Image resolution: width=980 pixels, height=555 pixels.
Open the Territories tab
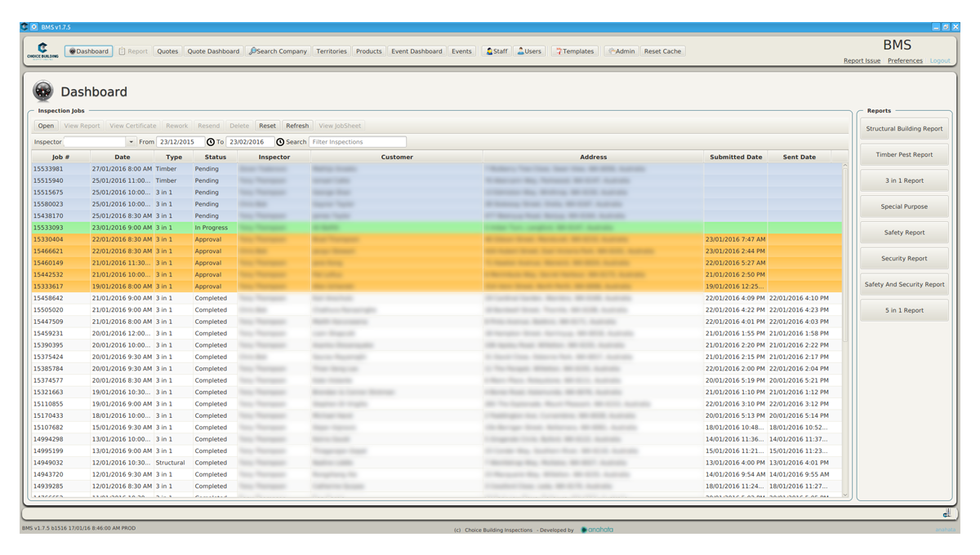(332, 51)
